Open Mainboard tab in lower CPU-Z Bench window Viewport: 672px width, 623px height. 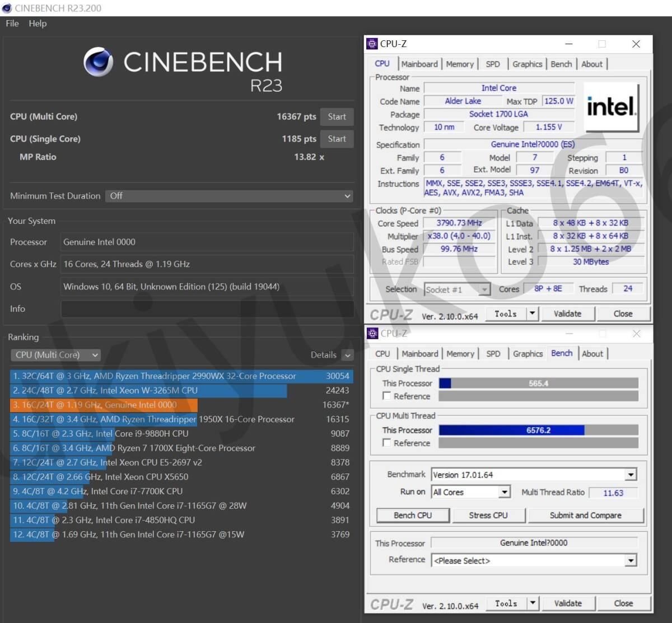point(420,354)
